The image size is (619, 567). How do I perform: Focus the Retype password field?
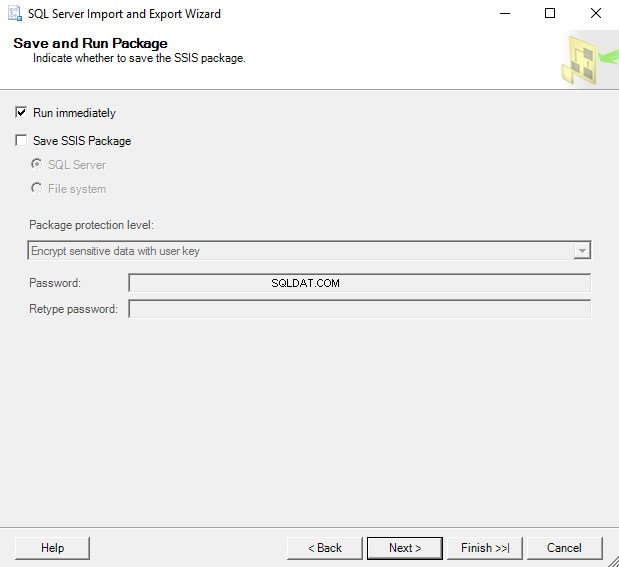(x=360, y=309)
